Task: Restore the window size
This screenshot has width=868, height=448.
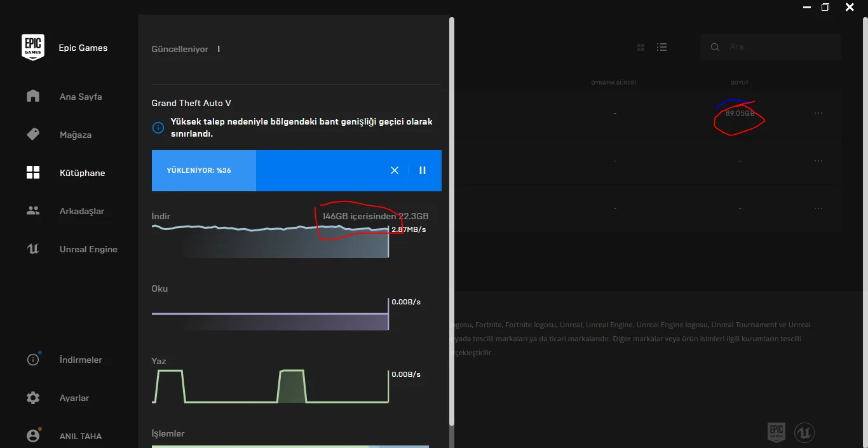Action: coord(825,7)
